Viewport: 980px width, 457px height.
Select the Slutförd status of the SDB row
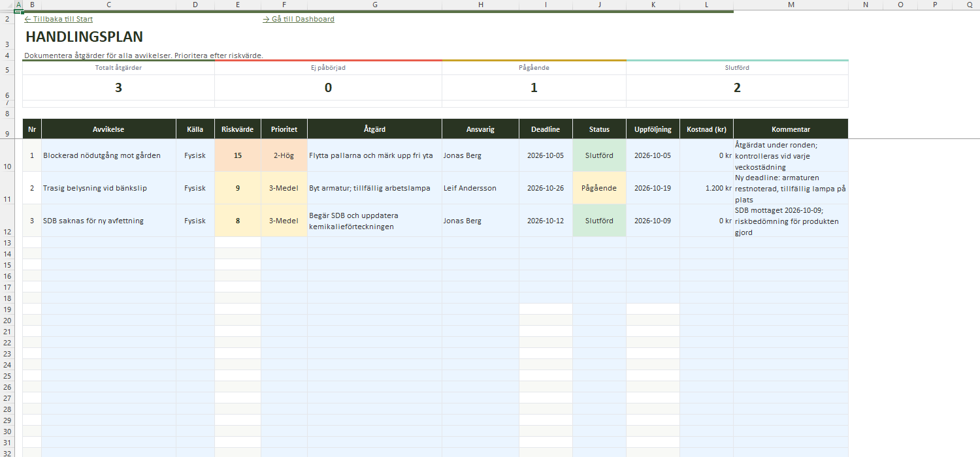(x=600, y=221)
